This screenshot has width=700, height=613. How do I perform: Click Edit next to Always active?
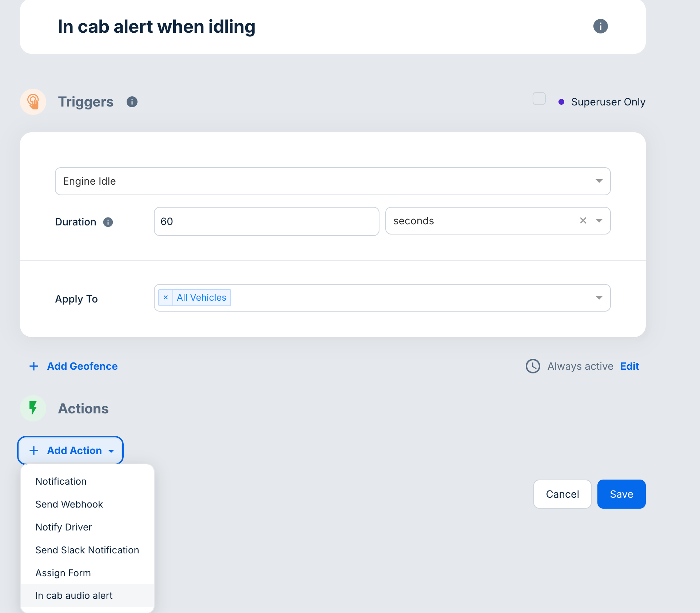[x=629, y=366]
